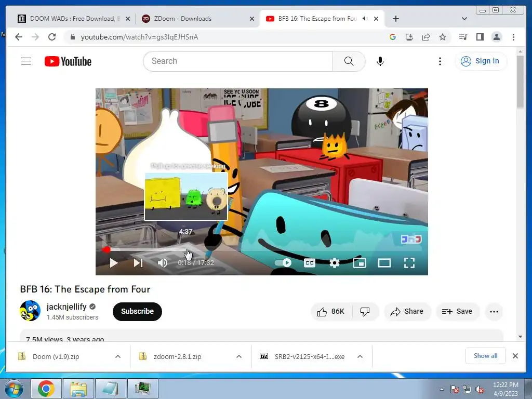Expand options for zdoom-2.8.1.zip
Image resolution: width=532 pixels, height=399 pixels.
point(239,356)
